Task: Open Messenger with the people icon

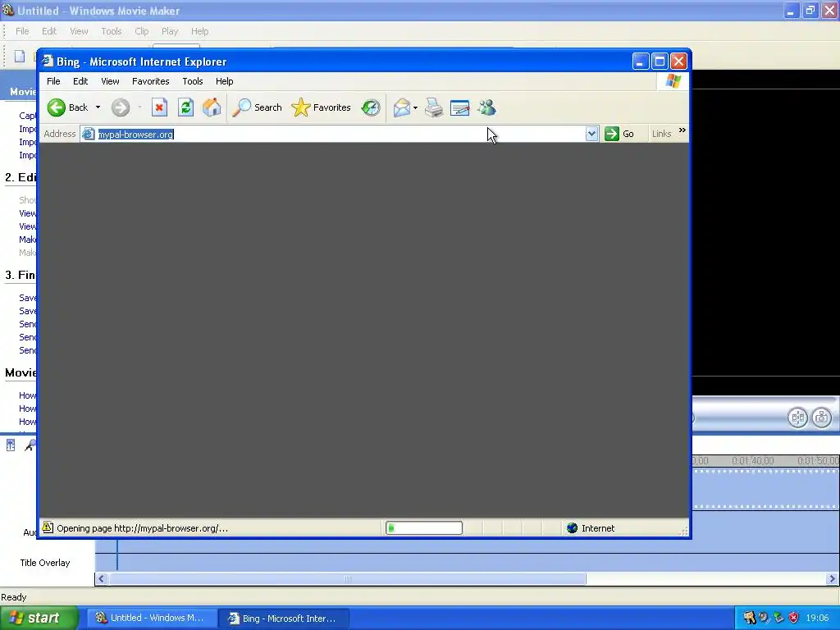Action: (487, 107)
